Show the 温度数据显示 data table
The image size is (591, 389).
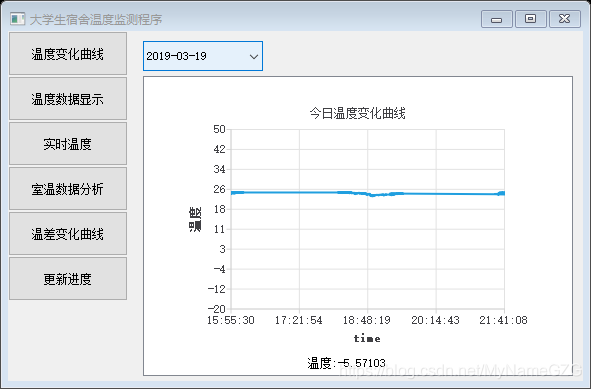pos(68,99)
